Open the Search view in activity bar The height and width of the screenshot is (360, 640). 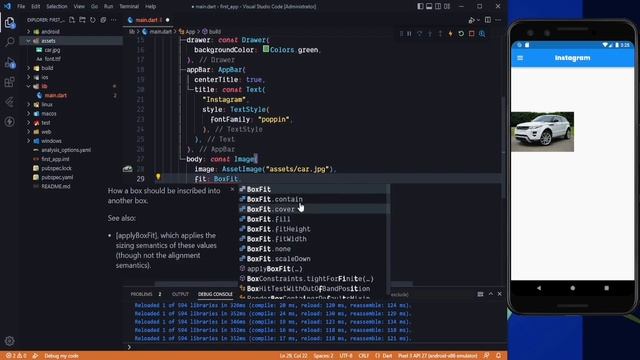coord(9,42)
